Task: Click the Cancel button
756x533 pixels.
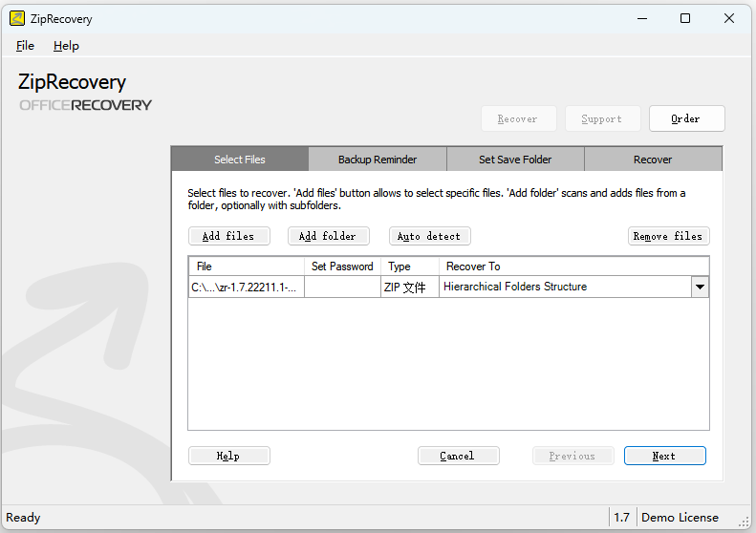Action: coord(459,456)
